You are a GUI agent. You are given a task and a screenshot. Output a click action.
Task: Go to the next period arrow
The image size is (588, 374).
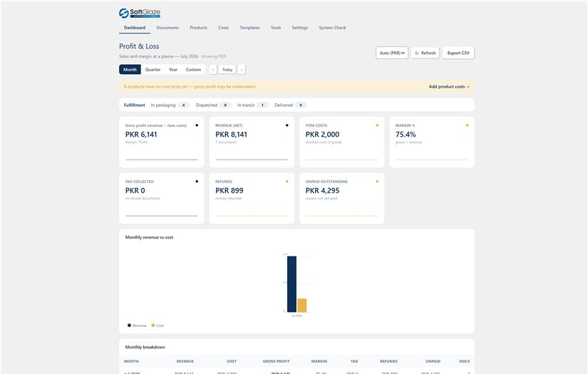pos(242,69)
